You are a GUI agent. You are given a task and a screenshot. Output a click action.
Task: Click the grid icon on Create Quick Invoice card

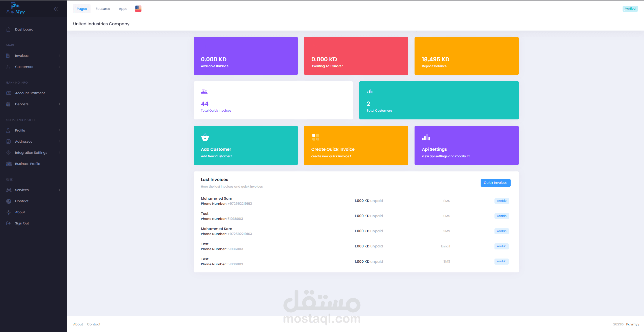[x=315, y=137]
